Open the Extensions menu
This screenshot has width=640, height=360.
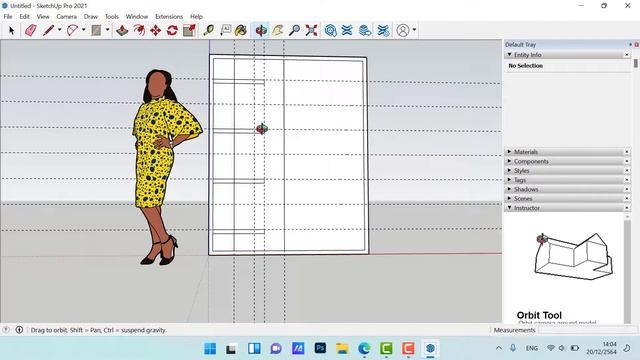coord(169,17)
